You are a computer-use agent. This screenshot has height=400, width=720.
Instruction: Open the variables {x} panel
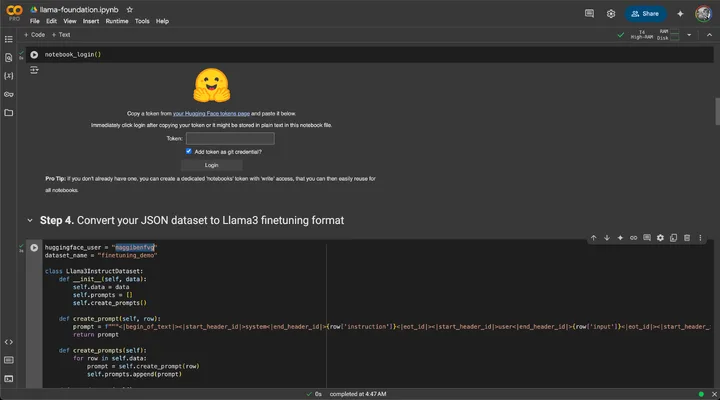(8, 76)
